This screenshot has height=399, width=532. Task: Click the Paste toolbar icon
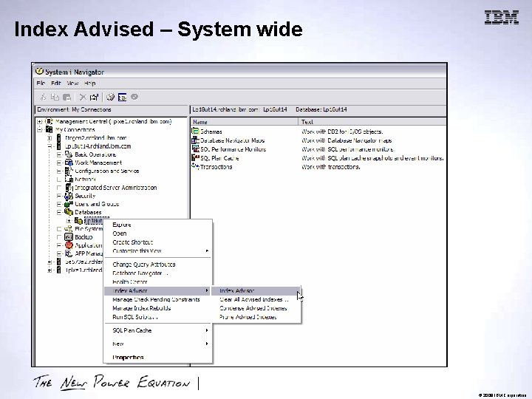click(66, 98)
